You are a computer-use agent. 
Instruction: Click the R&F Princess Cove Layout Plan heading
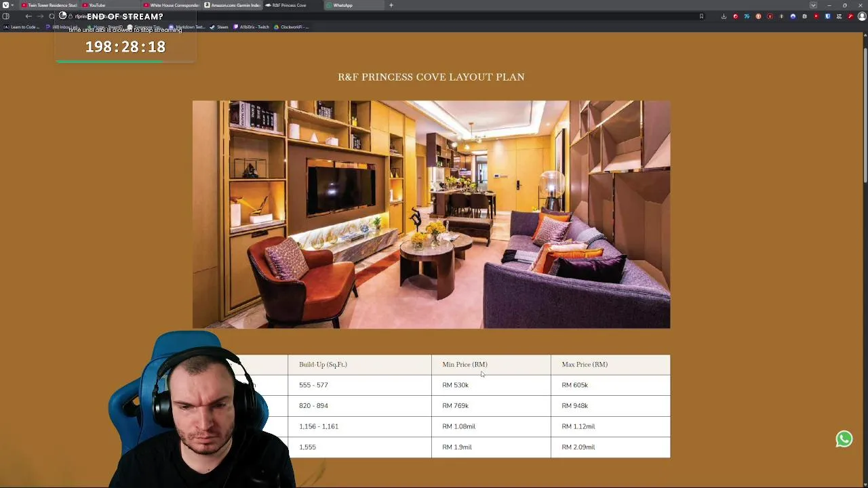coord(431,77)
